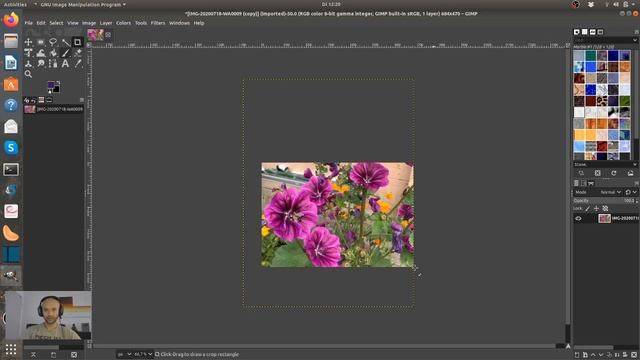Image resolution: width=640 pixels, height=360 pixels.
Task: Click Activities in the top bar
Action: [x=15, y=4]
